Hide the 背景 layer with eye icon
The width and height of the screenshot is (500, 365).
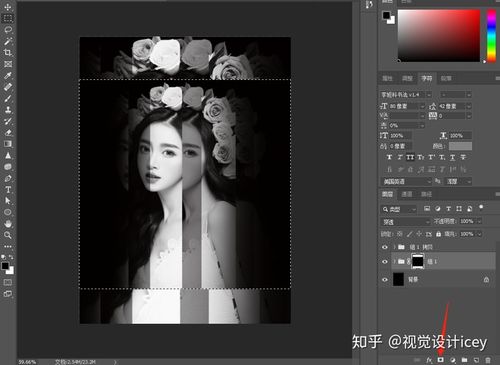pos(385,279)
